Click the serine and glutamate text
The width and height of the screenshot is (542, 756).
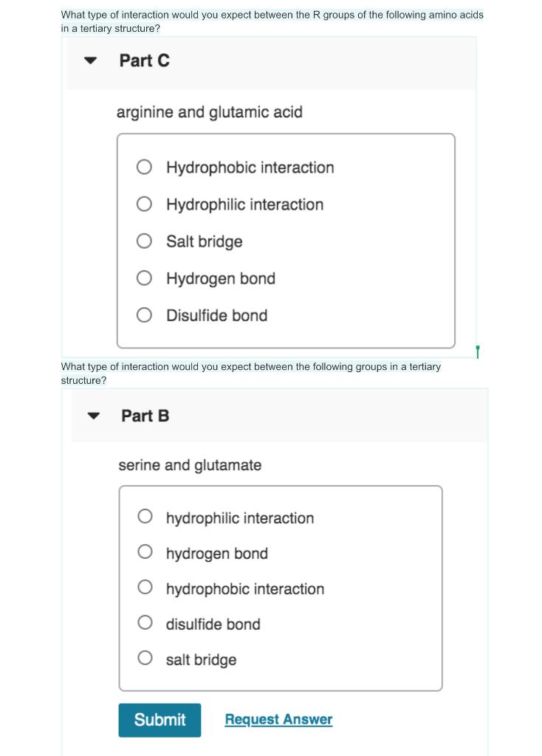pyautogui.click(x=190, y=465)
